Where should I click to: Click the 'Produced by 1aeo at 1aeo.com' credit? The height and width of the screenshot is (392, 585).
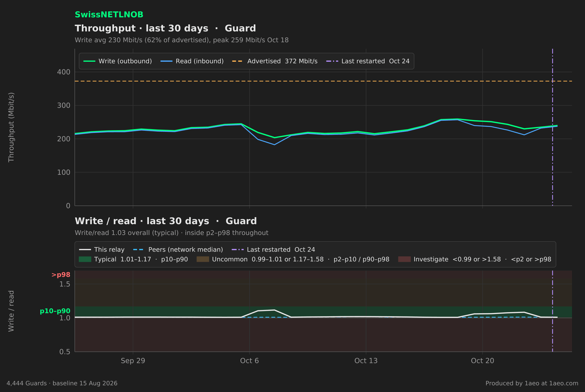(532, 383)
